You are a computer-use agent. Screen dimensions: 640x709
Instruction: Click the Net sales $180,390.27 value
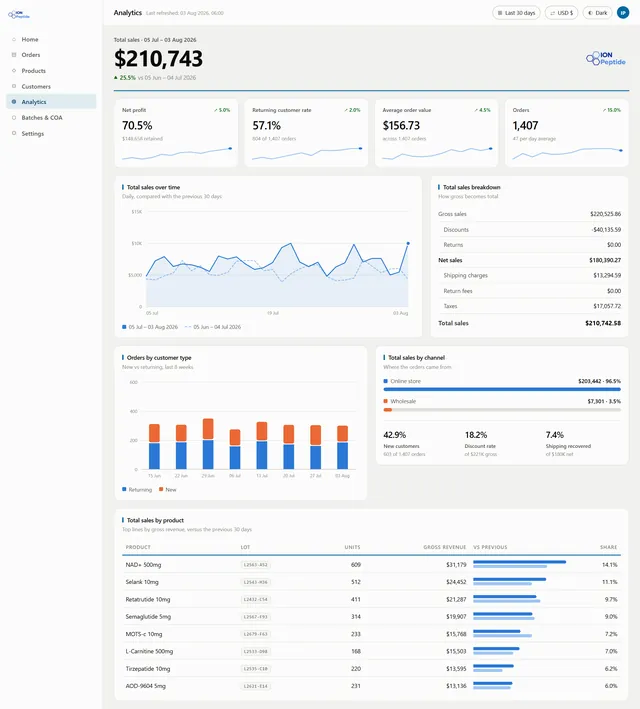coord(605,260)
